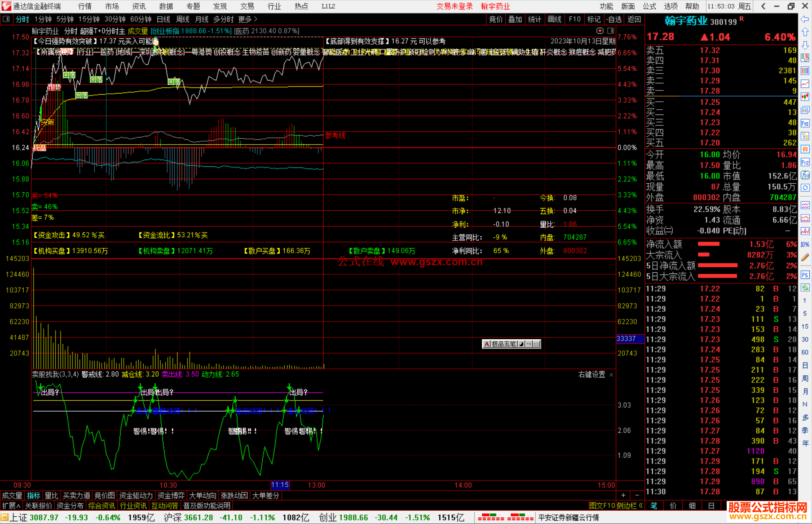This screenshot has height=524, width=812.
Task: Toggle the panel layout square at toolbar left
Action: [6, 19]
